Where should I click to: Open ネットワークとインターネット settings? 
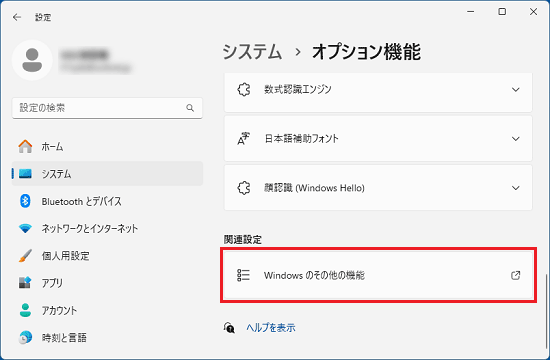pyautogui.click(x=107, y=228)
